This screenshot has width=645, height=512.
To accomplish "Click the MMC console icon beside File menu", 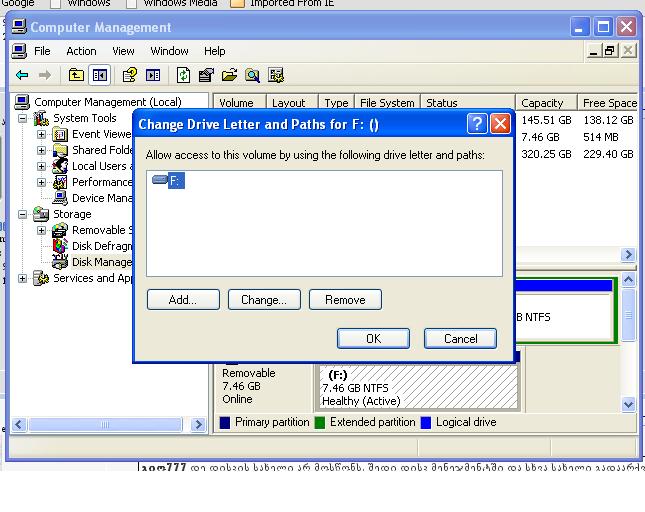I will pos(19,51).
